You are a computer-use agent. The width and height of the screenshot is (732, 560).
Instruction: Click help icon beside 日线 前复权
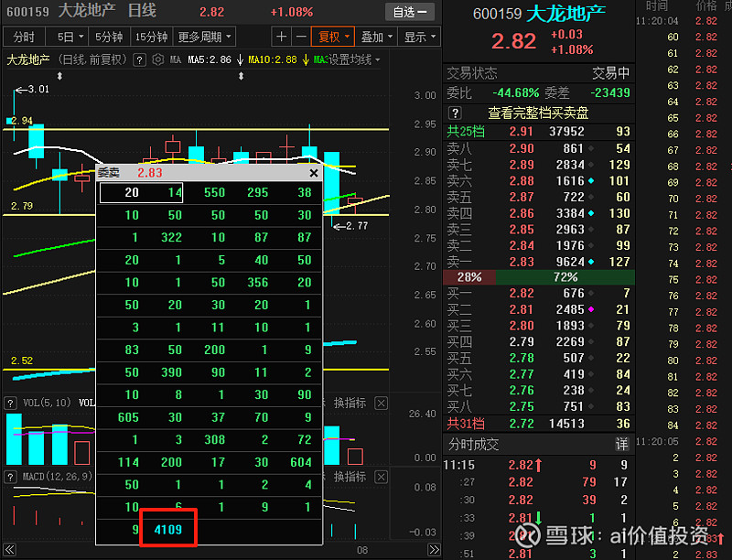tap(139, 59)
